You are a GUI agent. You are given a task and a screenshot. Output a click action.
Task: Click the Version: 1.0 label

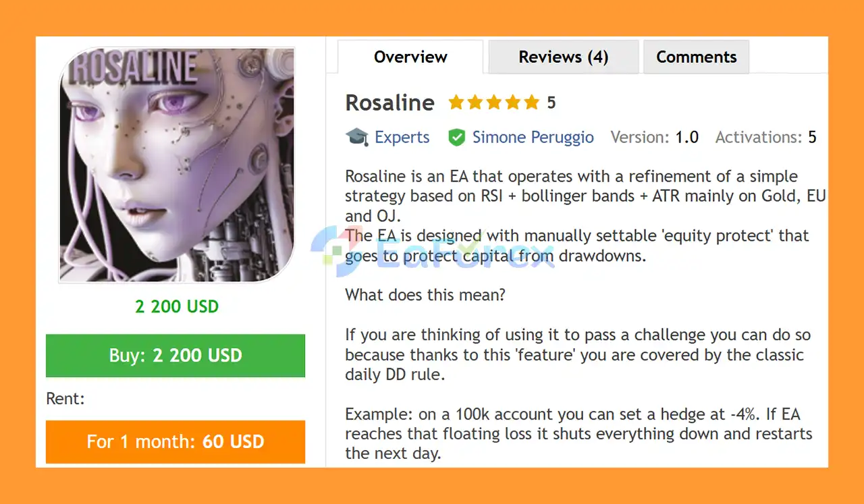(654, 138)
